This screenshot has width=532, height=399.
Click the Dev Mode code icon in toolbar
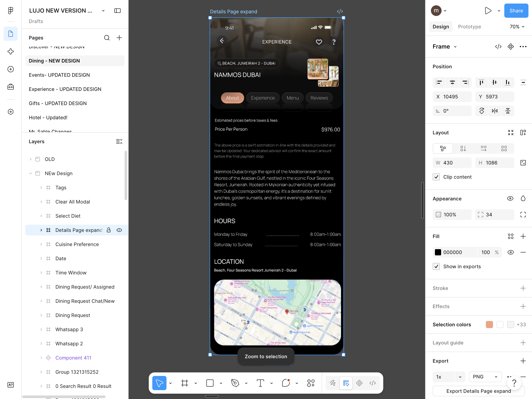(373, 383)
